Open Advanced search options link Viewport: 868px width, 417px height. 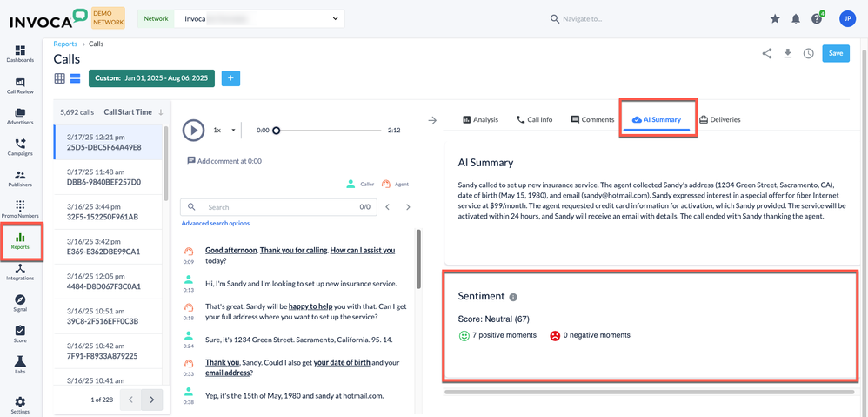(216, 224)
